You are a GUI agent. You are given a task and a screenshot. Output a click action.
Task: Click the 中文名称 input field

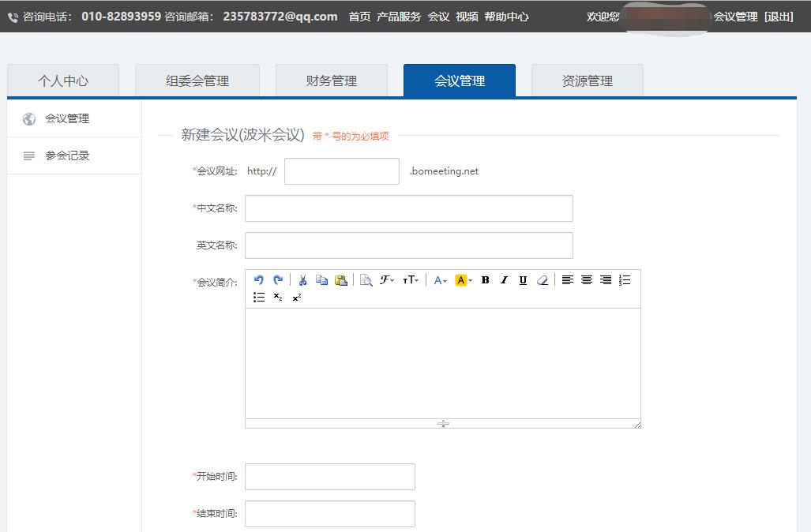[x=408, y=208]
